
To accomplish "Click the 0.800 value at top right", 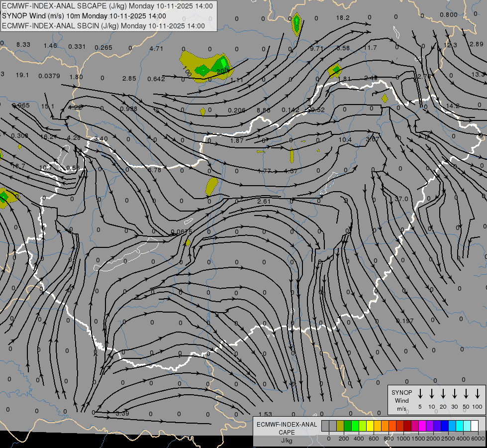I will tap(449, 15).
